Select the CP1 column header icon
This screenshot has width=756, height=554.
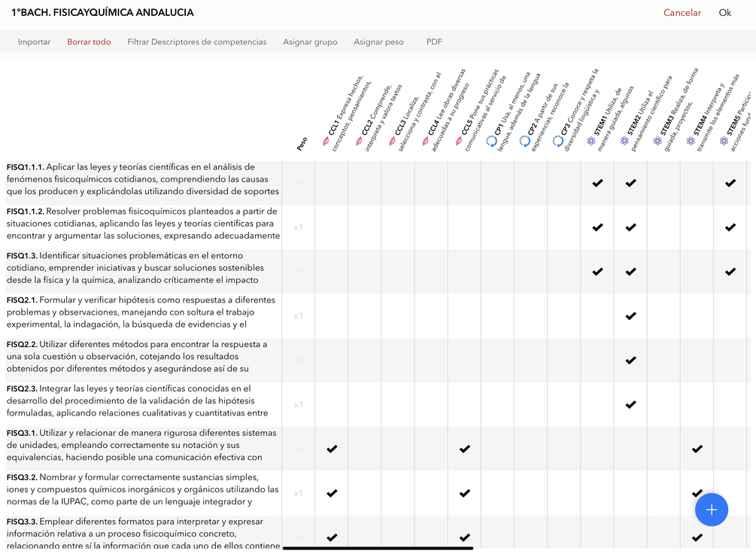(x=491, y=142)
